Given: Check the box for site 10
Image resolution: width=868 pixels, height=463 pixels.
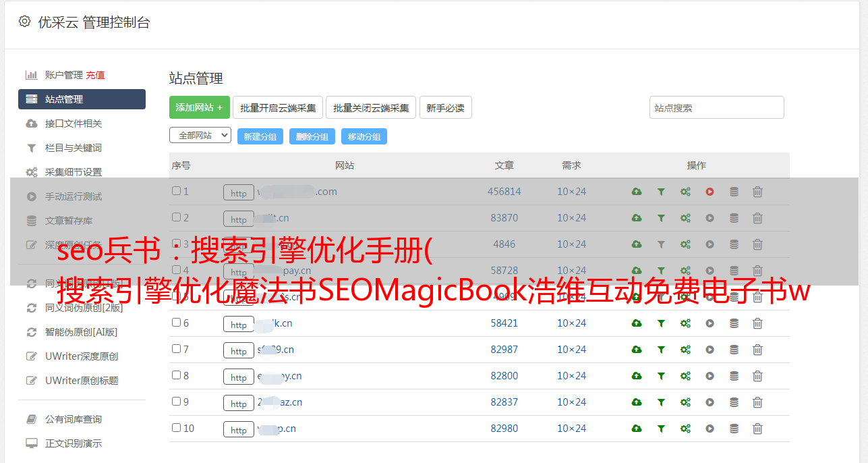Looking at the screenshot, I should [177, 428].
